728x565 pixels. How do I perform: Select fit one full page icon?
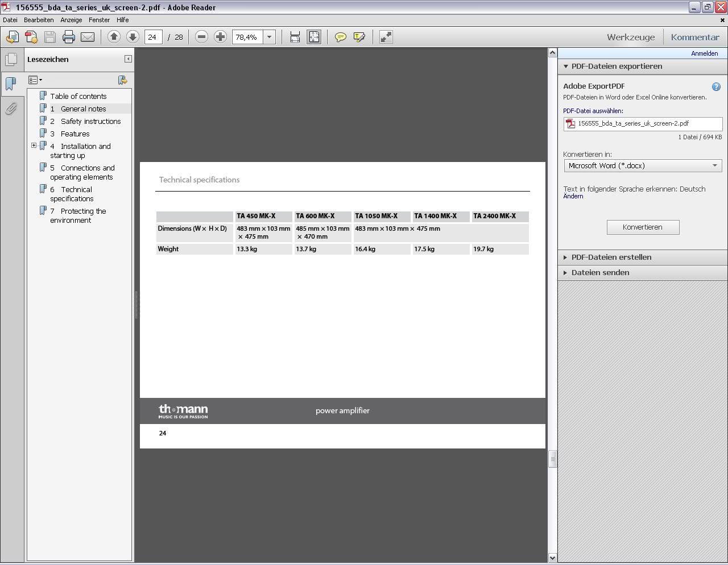click(314, 37)
